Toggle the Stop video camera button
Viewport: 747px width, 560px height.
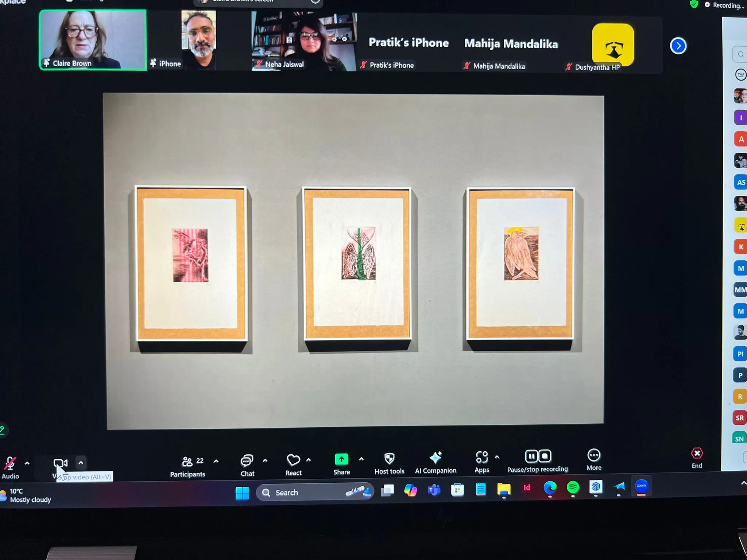coord(60,463)
